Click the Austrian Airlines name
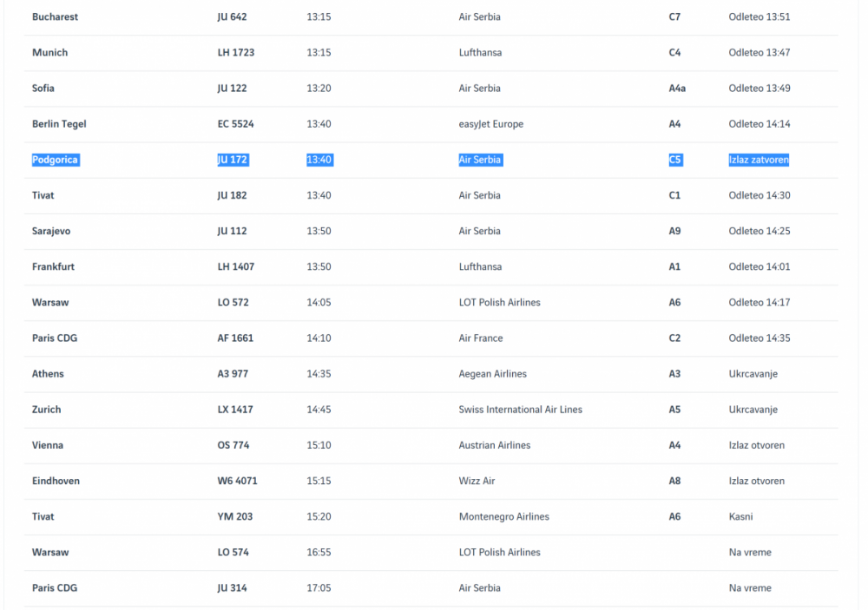Image resolution: width=868 pixels, height=610 pixels. pyautogui.click(x=494, y=445)
